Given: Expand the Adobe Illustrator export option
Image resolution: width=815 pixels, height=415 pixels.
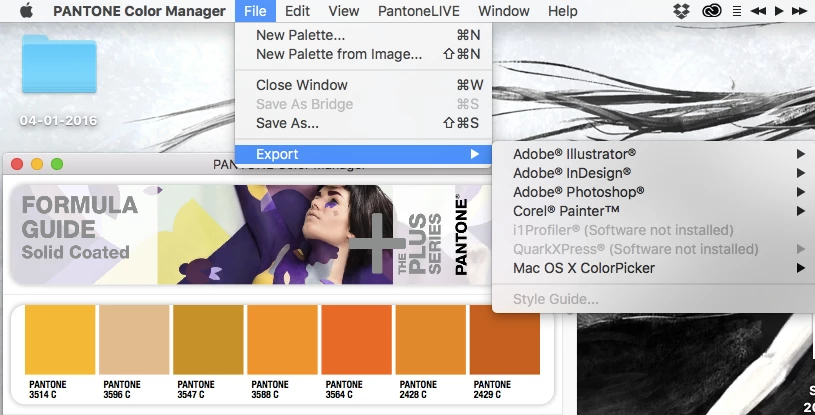Looking at the screenshot, I should (x=654, y=154).
